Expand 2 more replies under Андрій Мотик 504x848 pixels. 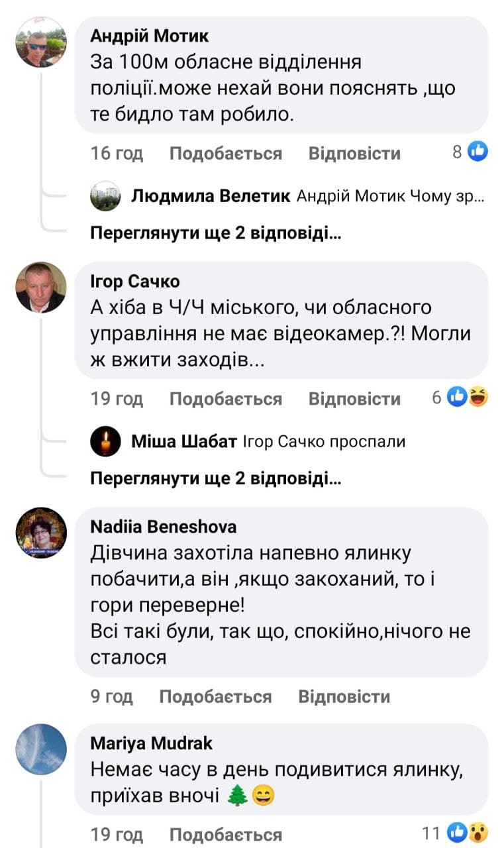point(216,233)
